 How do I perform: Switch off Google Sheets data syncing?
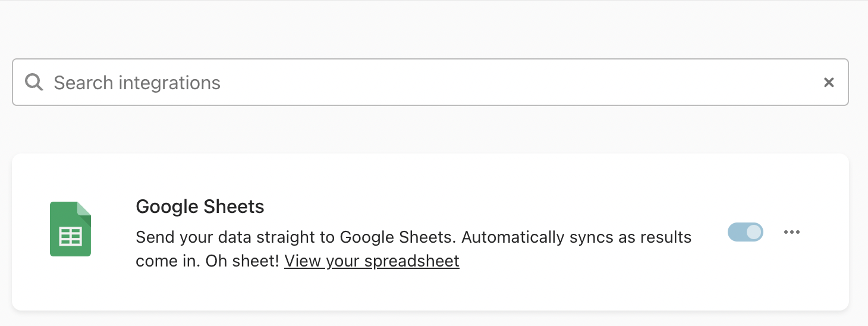[x=746, y=232]
